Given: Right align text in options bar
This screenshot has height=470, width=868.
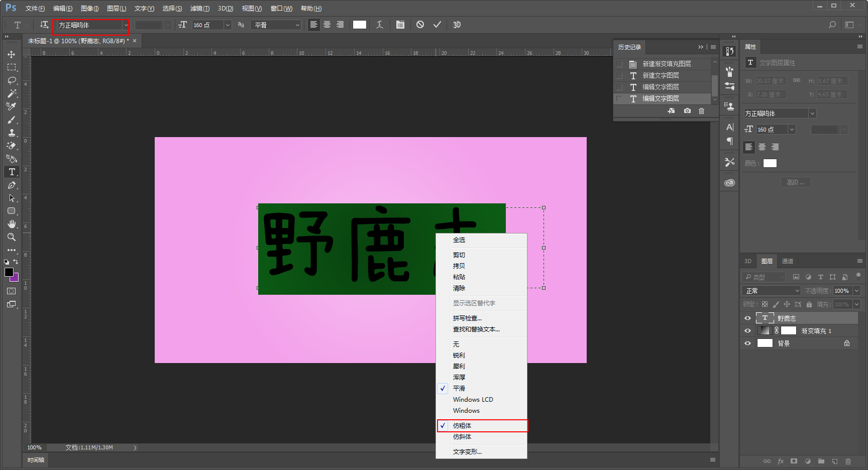Looking at the screenshot, I should [340, 25].
